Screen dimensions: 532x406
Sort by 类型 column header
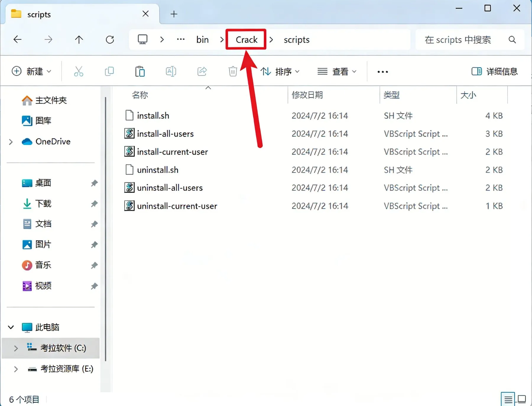click(392, 95)
